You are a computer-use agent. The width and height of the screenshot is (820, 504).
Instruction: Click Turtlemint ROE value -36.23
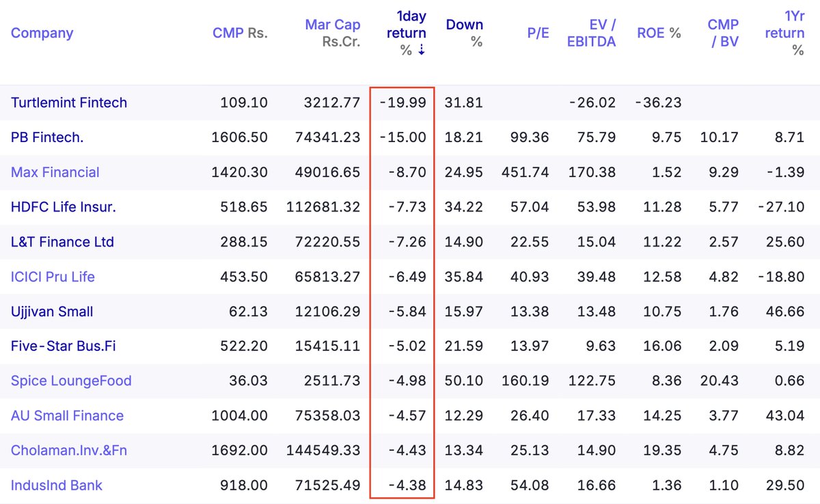pyautogui.click(x=658, y=102)
